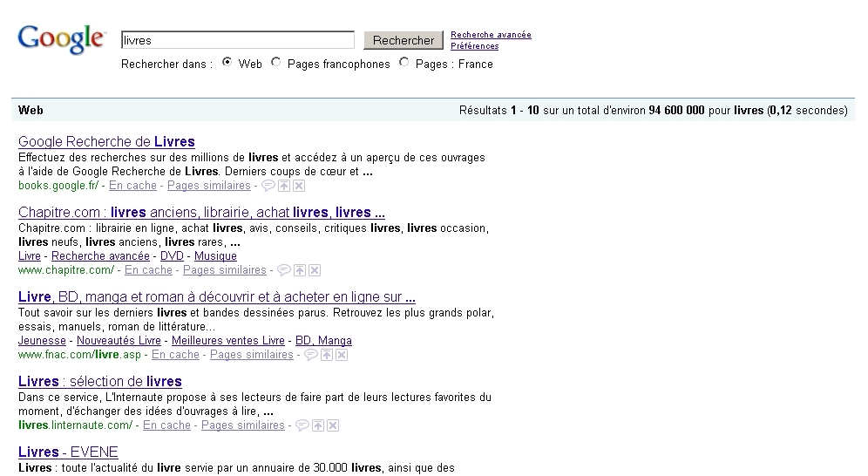Open Chapitre's DVD sitelink
Viewport: 868px width, 476px height.
pos(172,255)
